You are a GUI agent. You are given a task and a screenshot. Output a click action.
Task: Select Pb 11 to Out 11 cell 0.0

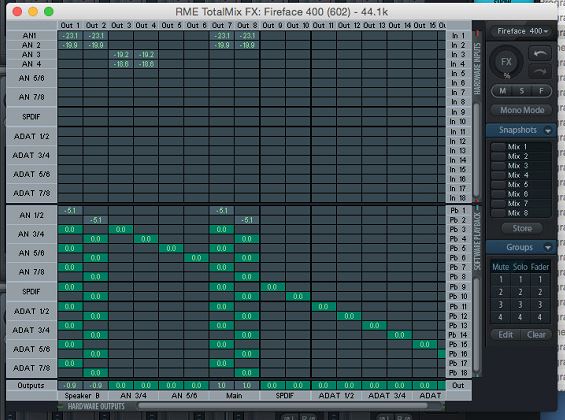point(324,307)
